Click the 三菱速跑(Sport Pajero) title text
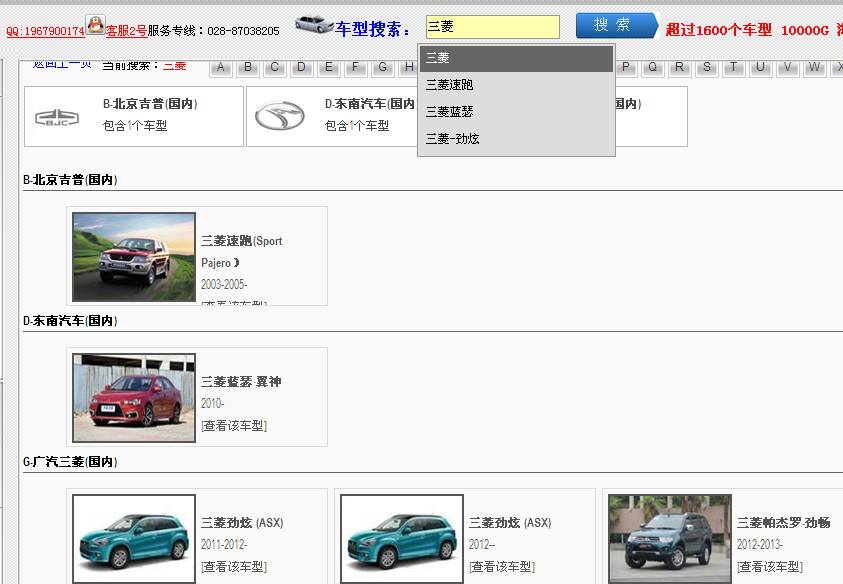This screenshot has height=584, width=843. point(241,252)
